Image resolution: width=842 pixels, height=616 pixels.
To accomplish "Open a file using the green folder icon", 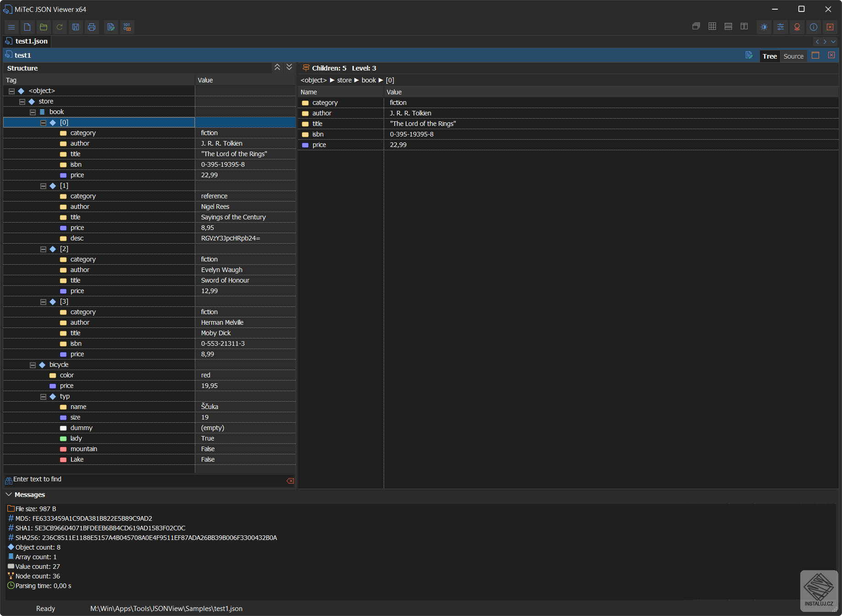I will (x=44, y=27).
